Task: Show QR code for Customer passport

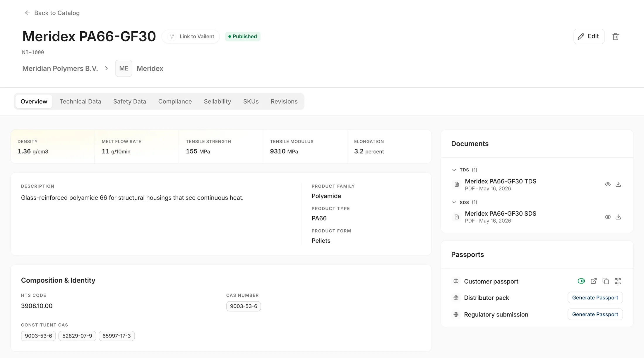Action: point(618,281)
